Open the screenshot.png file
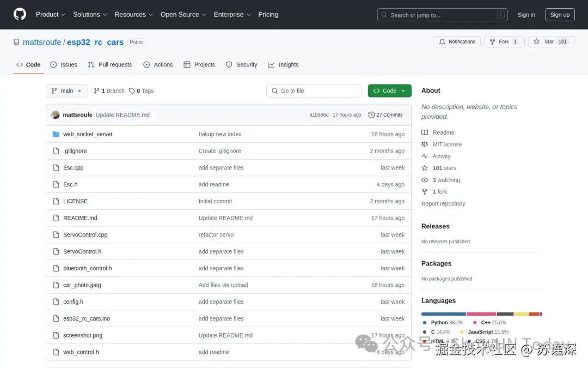Screen dimensions: 588x368 point(83,335)
